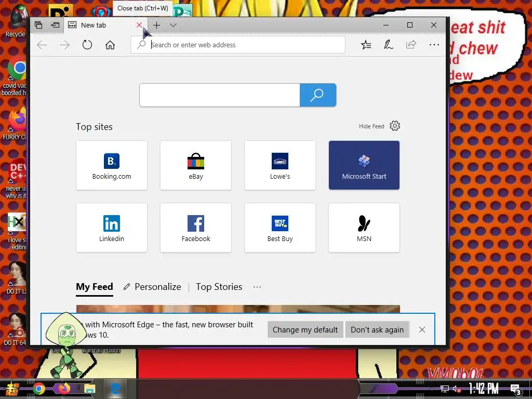The width and height of the screenshot is (532, 399).
Task: Open the Start menu on taskbar
Action: pyautogui.click(x=11, y=389)
